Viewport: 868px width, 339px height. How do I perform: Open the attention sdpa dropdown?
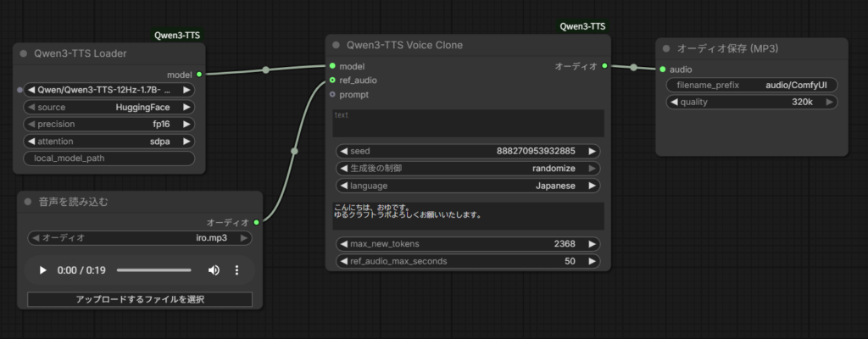click(109, 142)
